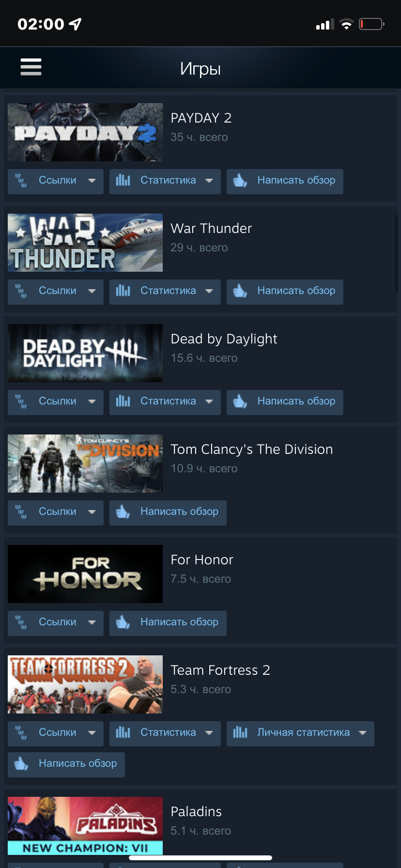Open the Team Fortress 2 banner thumbnail
401x868 pixels.
85,684
